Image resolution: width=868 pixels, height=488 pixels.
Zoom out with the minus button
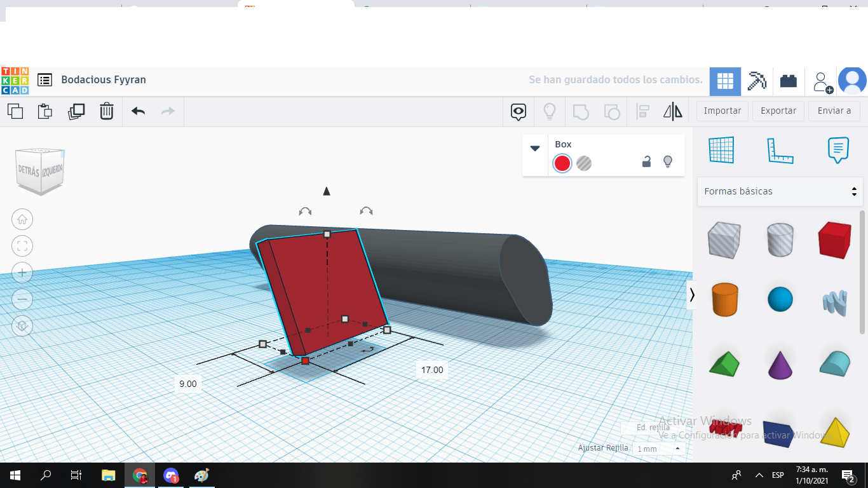[x=22, y=299]
